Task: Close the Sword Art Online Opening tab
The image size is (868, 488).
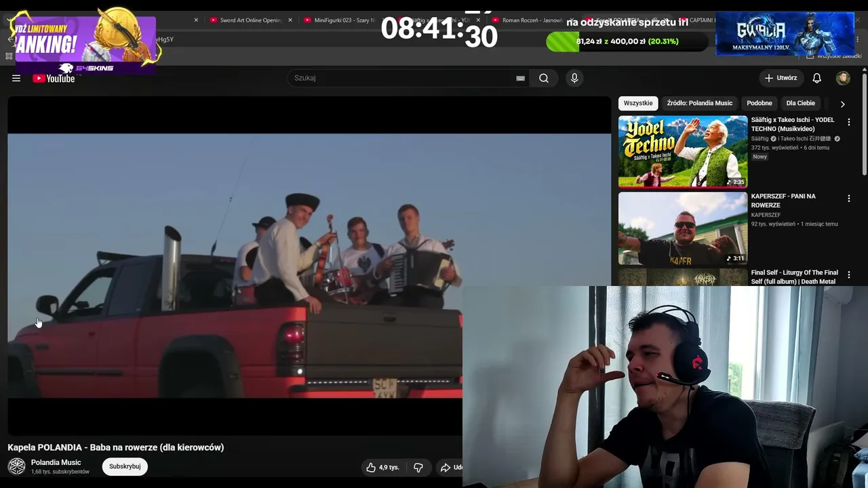Action: coord(290,20)
